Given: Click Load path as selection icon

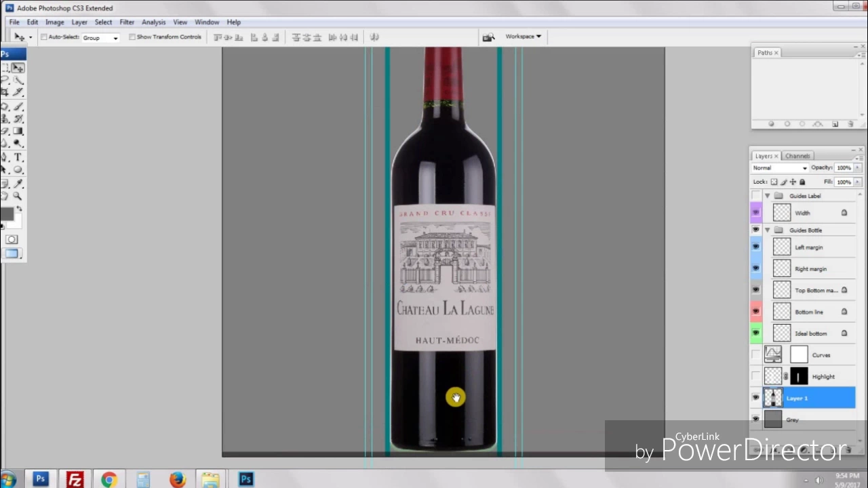Looking at the screenshot, I should [x=802, y=124].
